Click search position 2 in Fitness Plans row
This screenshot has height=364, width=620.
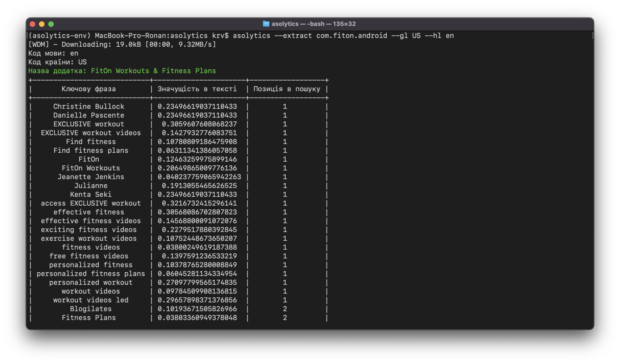pos(285,318)
